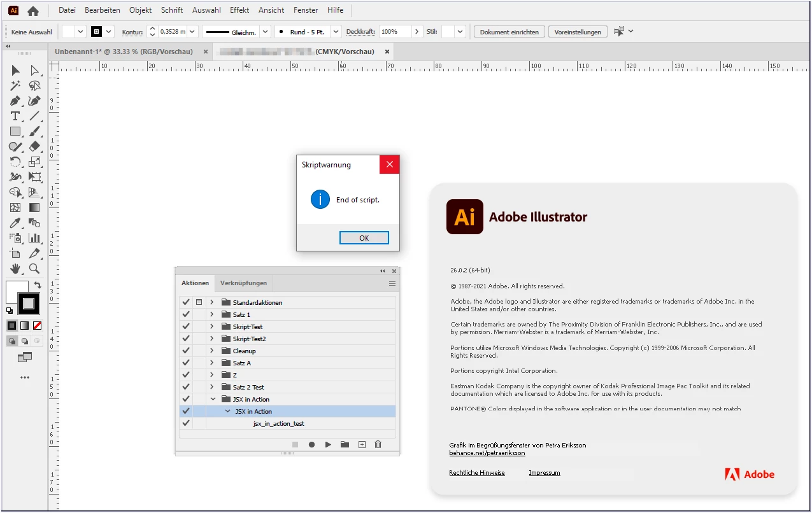Open the Edit Toolbar three-dots button
Screen dimensions: 812x513
coord(25,377)
